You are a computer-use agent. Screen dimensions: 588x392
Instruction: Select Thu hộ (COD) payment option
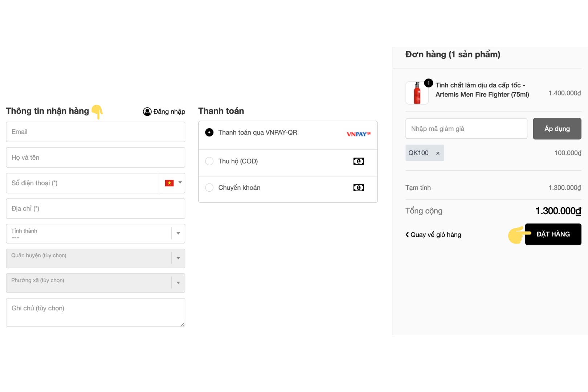[209, 161]
